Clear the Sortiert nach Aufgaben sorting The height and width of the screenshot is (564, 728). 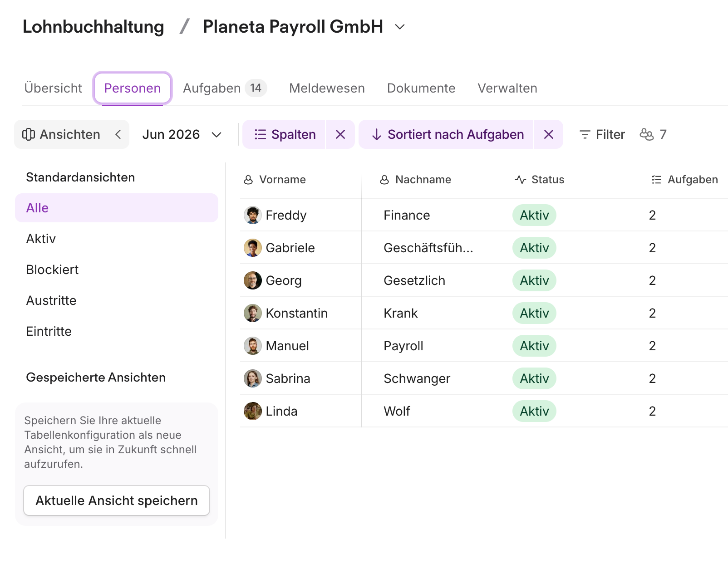pyautogui.click(x=549, y=134)
